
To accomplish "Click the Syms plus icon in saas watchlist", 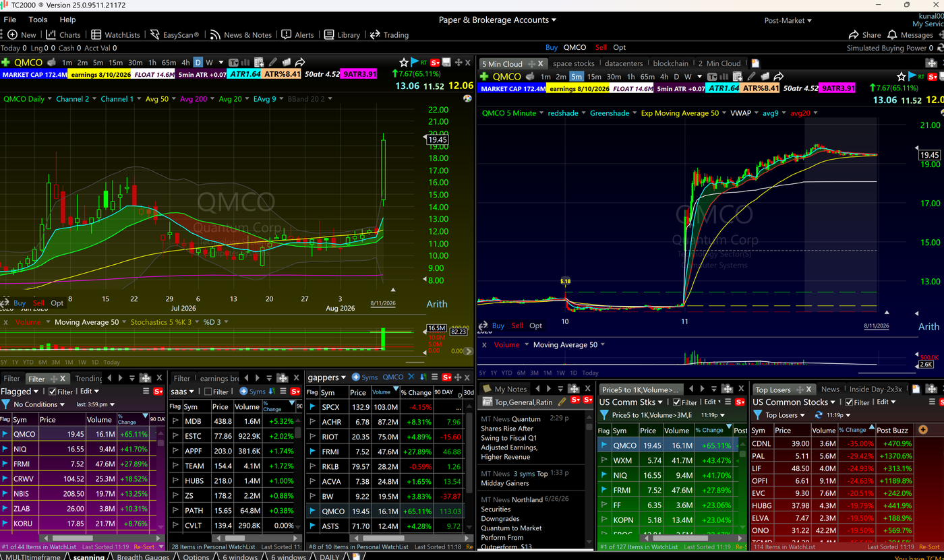I will pyautogui.click(x=244, y=391).
